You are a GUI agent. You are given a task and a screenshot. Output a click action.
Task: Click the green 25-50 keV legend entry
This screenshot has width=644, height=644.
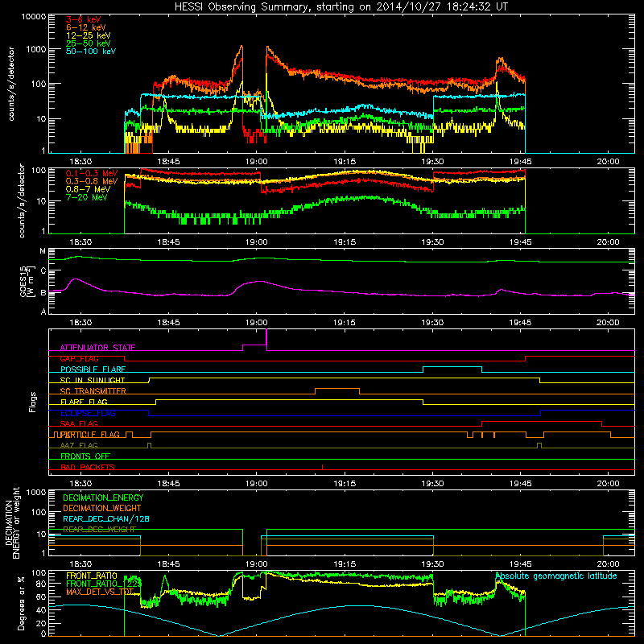click(x=88, y=43)
